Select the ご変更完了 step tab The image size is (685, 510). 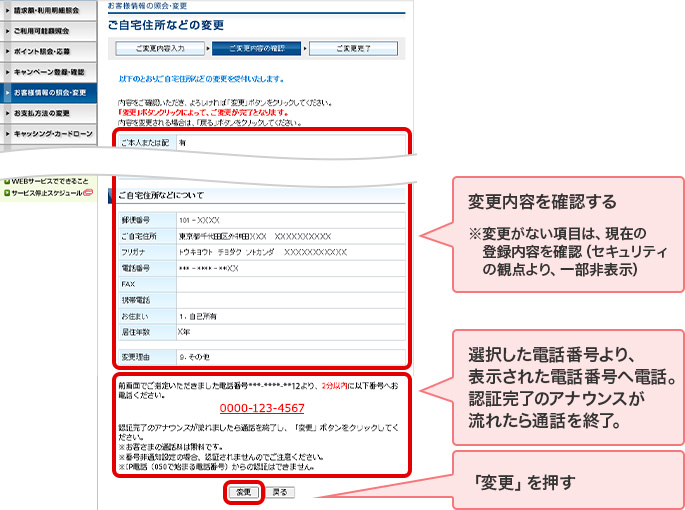pos(351,48)
